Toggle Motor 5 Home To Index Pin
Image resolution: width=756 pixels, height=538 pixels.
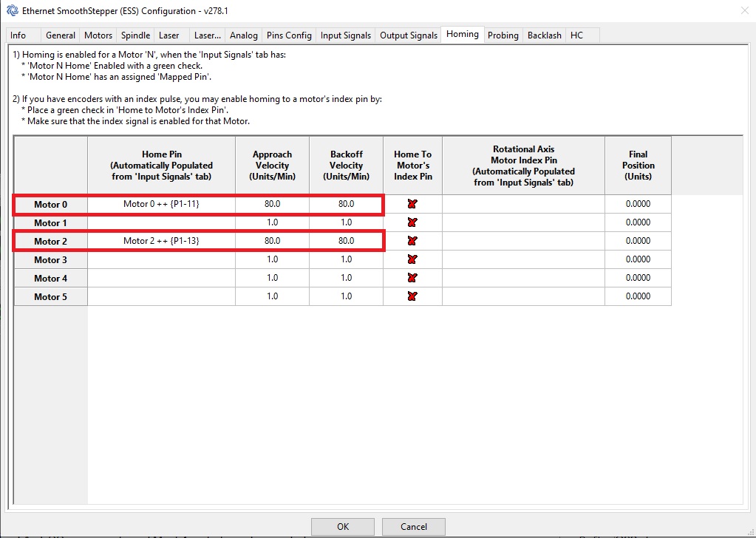(412, 296)
